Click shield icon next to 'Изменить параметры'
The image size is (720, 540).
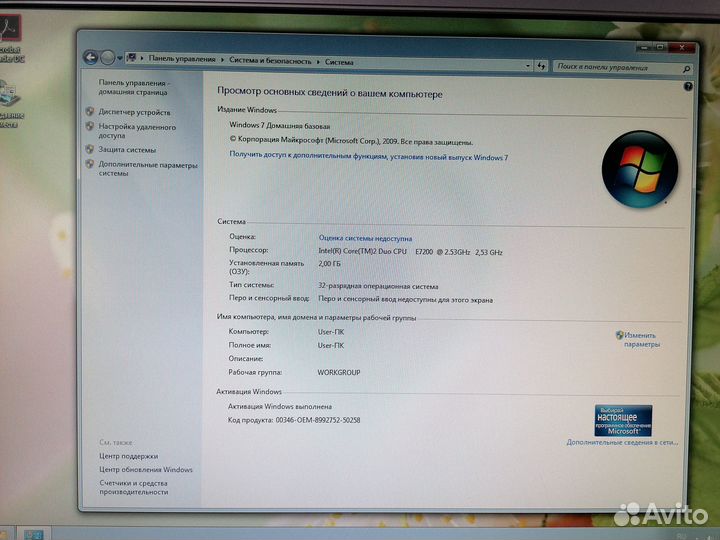tap(619, 335)
